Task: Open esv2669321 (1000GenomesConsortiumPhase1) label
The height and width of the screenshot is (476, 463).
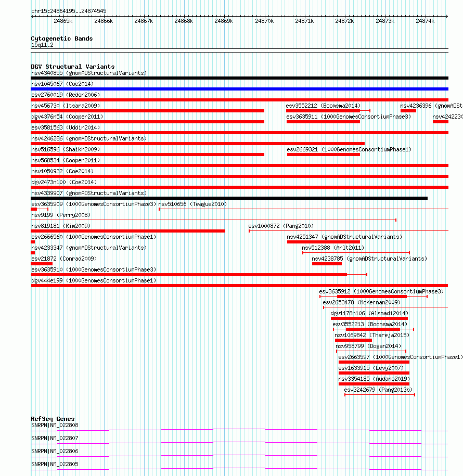Action: pyautogui.click(x=349, y=149)
